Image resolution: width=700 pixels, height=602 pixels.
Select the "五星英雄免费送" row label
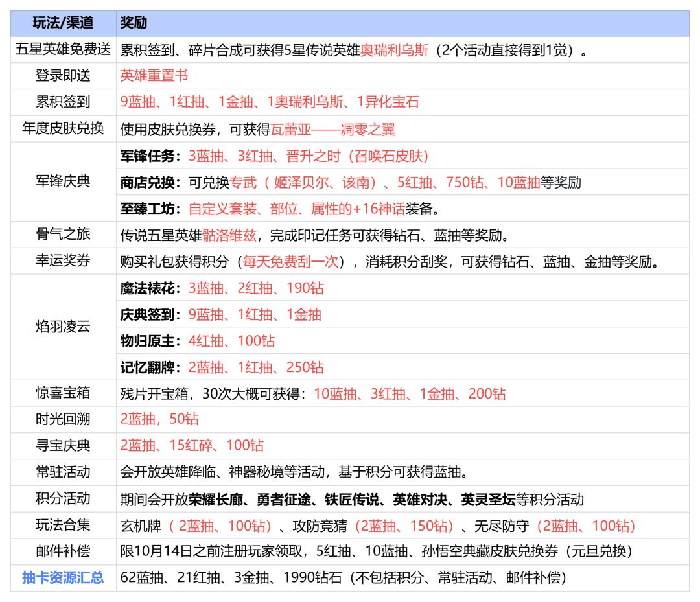63,49
